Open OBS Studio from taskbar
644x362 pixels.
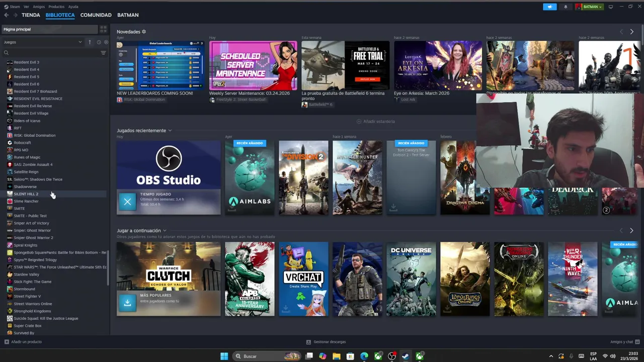tap(391, 356)
